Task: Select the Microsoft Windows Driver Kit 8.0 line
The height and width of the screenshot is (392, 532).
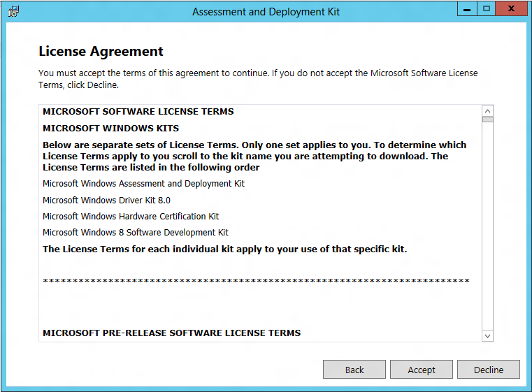Action: 106,200
